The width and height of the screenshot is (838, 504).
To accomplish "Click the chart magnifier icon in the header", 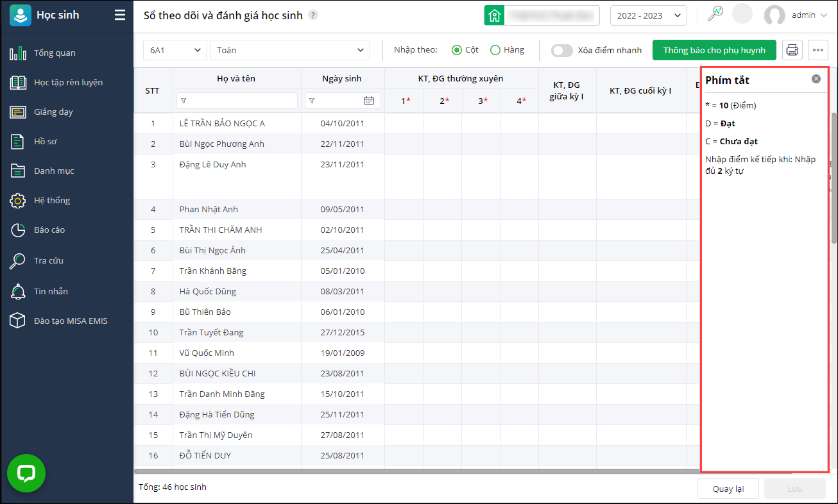I will click(x=715, y=14).
